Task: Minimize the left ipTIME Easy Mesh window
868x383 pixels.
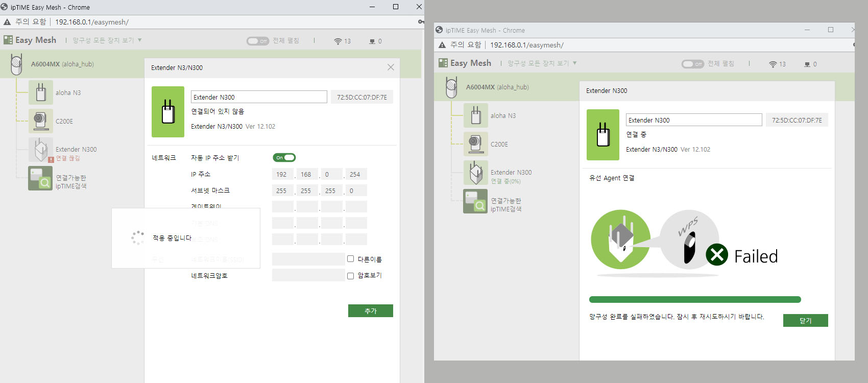Action: pyautogui.click(x=372, y=7)
